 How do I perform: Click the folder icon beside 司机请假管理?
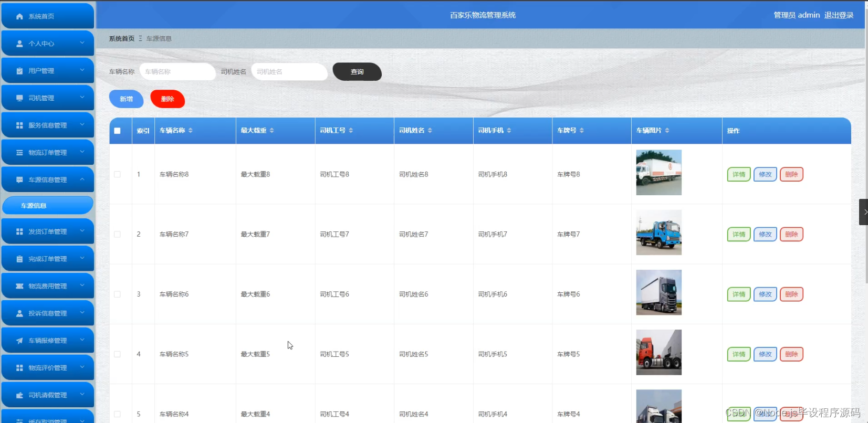tap(19, 395)
